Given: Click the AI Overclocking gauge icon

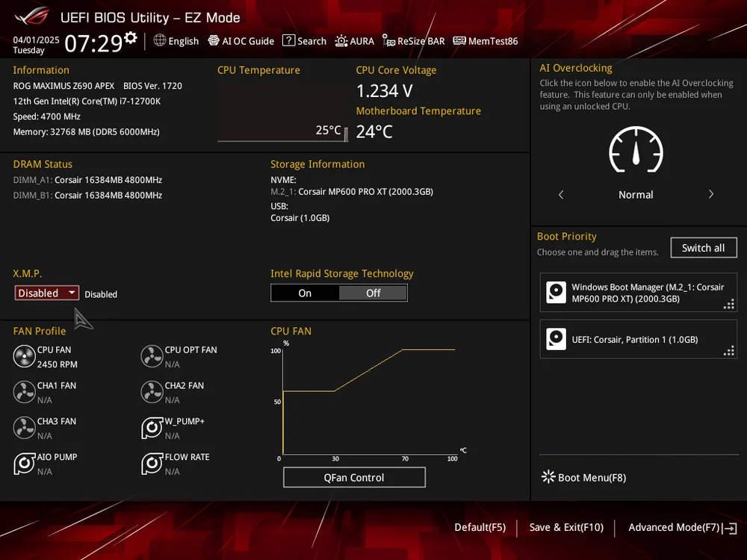Looking at the screenshot, I should [x=636, y=149].
